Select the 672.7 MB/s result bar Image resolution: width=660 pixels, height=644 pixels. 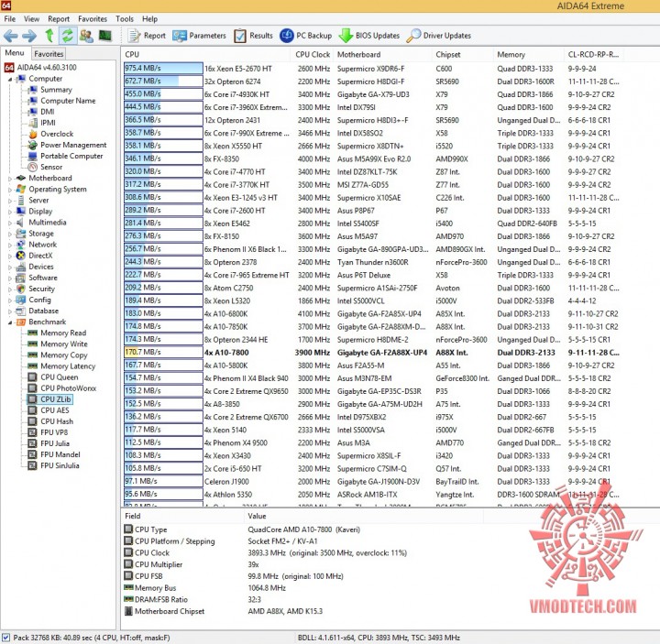coord(163,82)
